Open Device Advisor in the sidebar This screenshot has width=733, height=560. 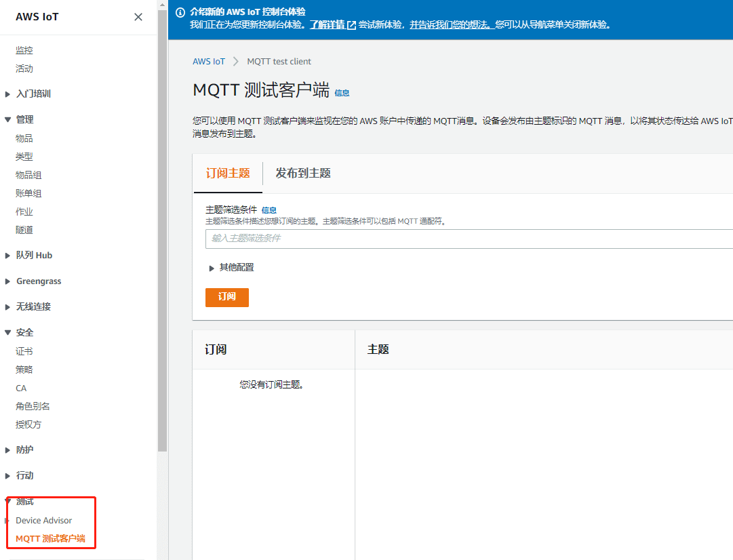[44, 520]
